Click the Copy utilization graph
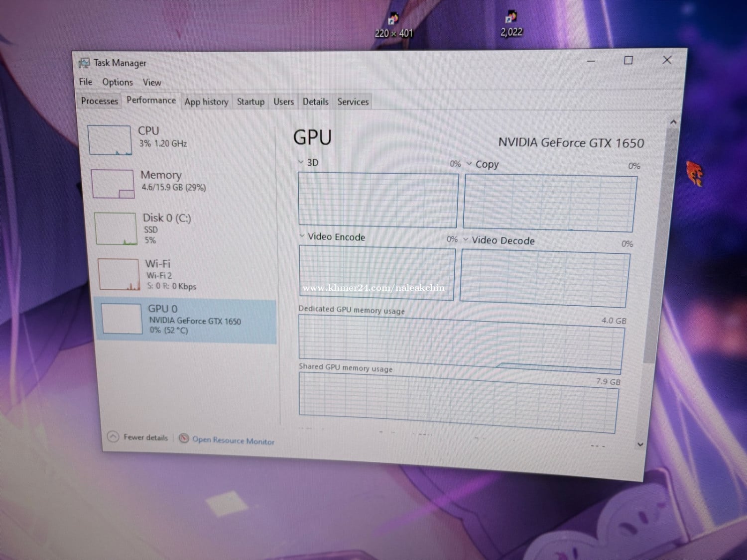Image resolution: width=747 pixels, height=560 pixels. pos(550,203)
